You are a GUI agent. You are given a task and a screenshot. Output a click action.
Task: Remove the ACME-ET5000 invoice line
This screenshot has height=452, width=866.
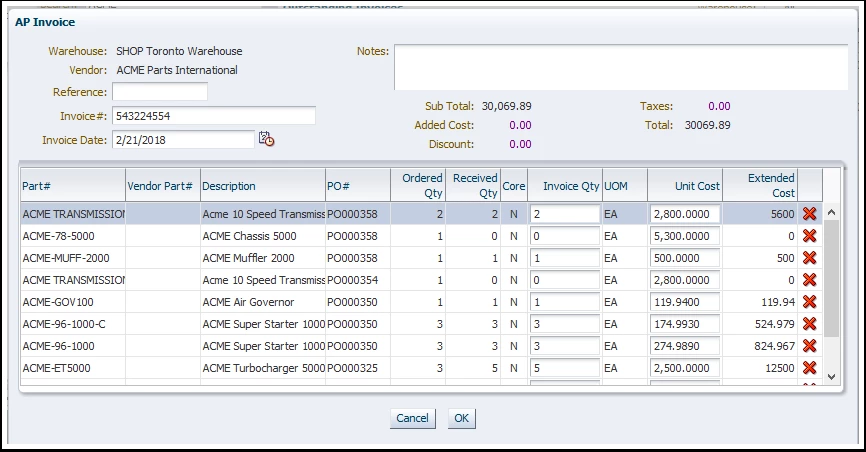[809, 368]
